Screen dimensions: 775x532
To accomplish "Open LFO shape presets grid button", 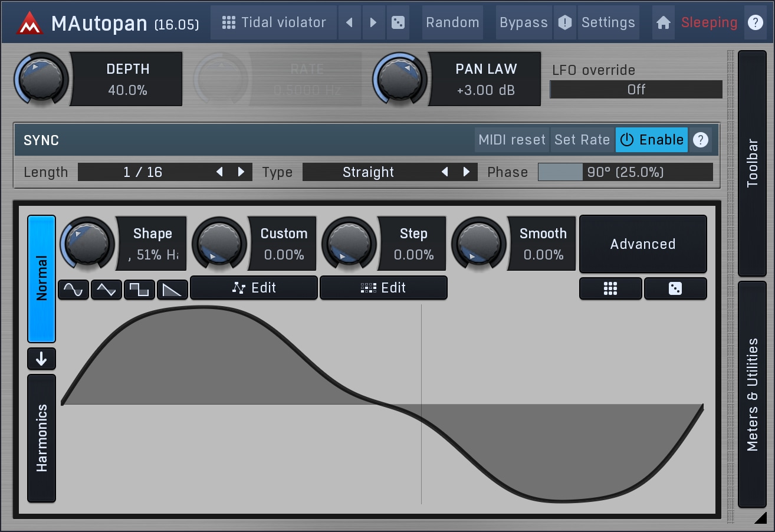I will tap(610, 288).
